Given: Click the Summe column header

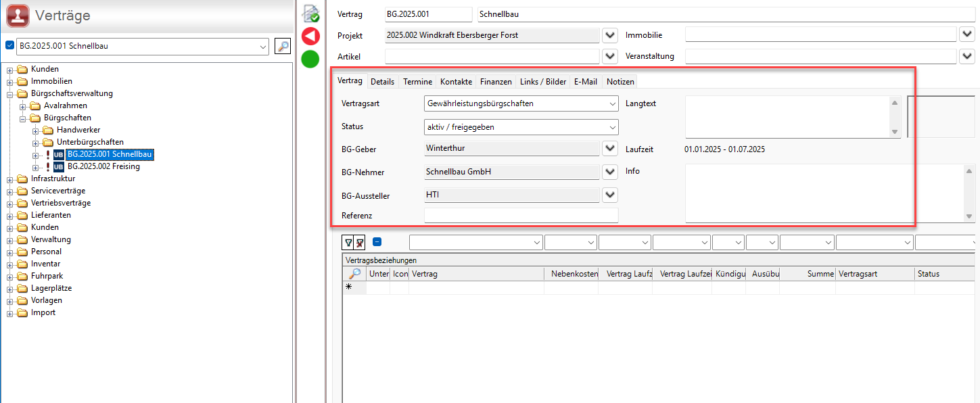Looking at the screenshot, I should 808,274.
